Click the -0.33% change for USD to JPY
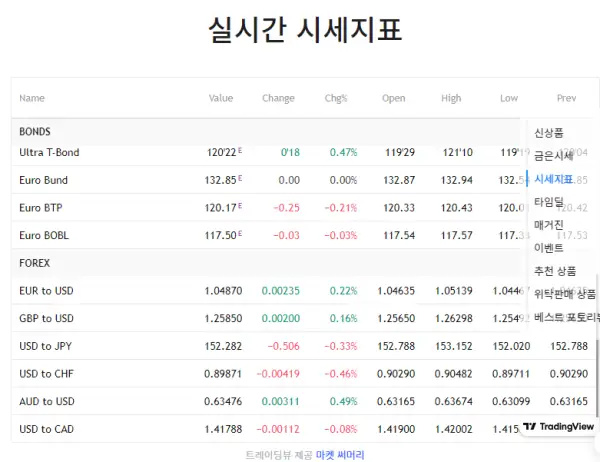Image resolution: width=600 pixels, height=462 pixels. tap(341, 346)
